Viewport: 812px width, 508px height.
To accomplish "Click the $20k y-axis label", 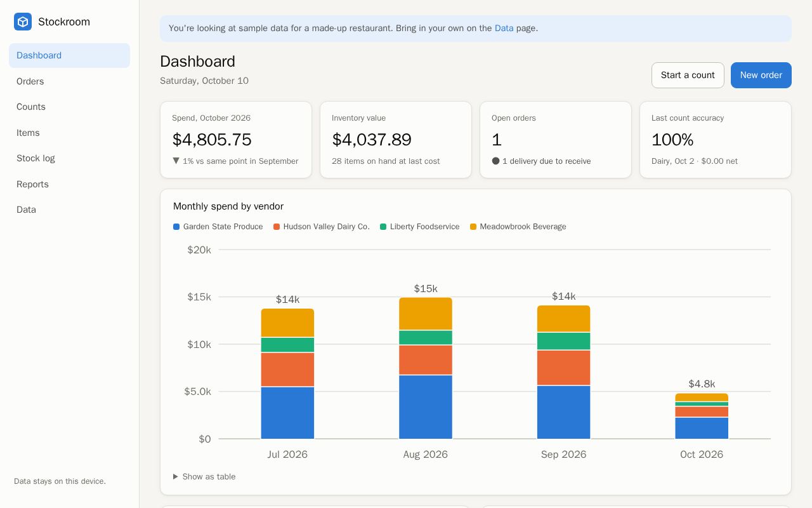I will pyautogui.click(x=199, y=250).
